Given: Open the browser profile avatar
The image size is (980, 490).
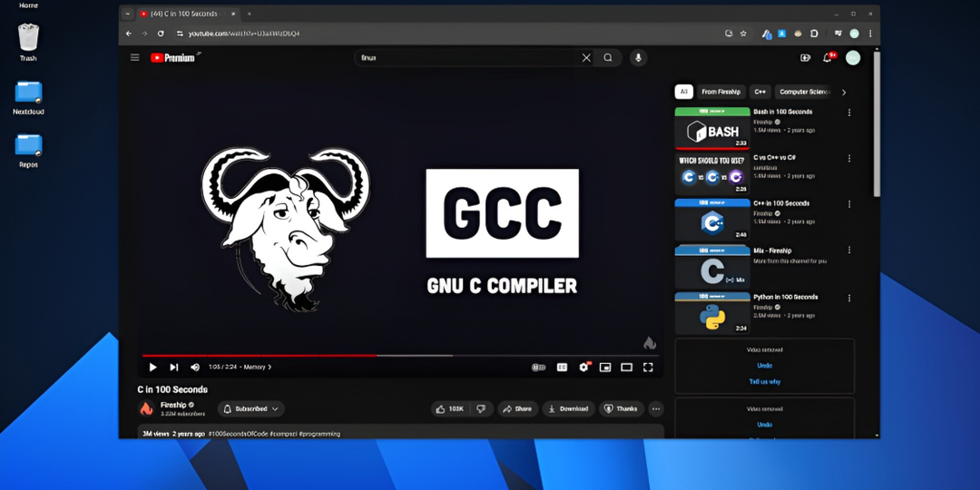Looking at the screenshot, I should tap(854, 34).
